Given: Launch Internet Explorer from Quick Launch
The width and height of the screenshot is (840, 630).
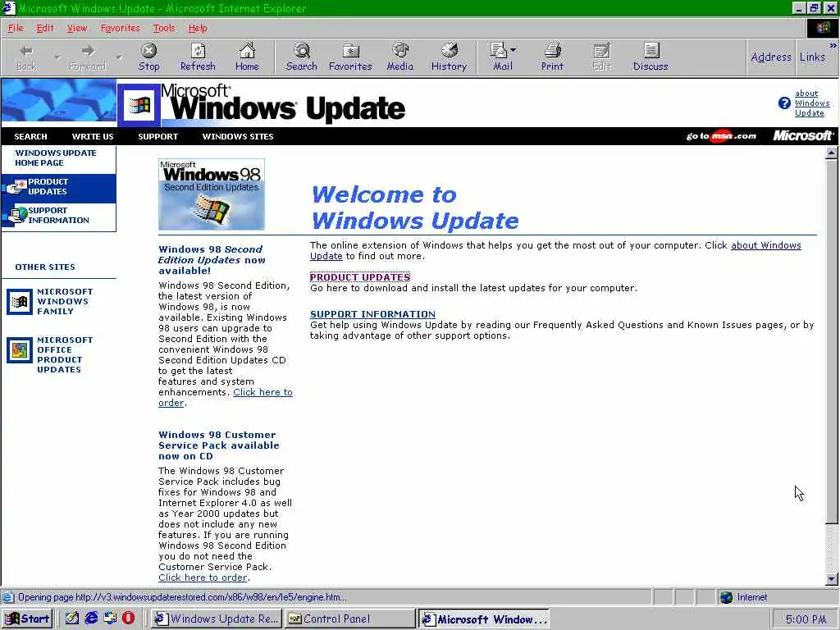Looking at the screenshot, I should click(91, 619).
